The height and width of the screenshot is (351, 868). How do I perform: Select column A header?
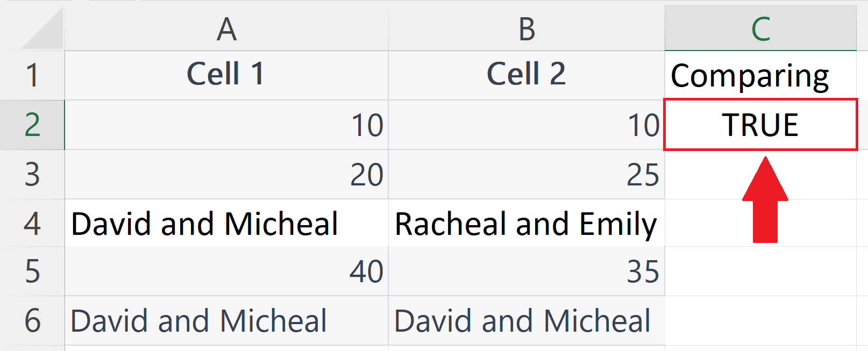(x=226, y=29)
